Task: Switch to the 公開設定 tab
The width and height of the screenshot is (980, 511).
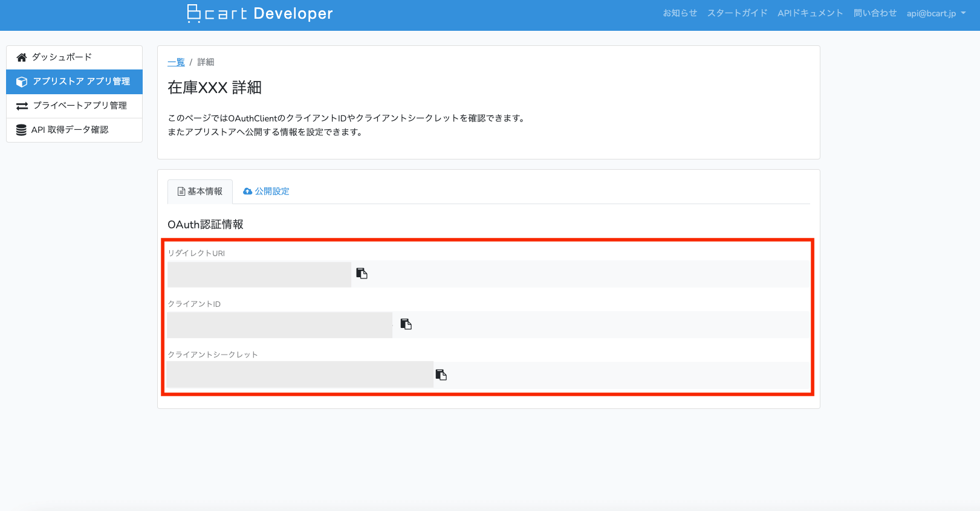Action: click(267, 191)
